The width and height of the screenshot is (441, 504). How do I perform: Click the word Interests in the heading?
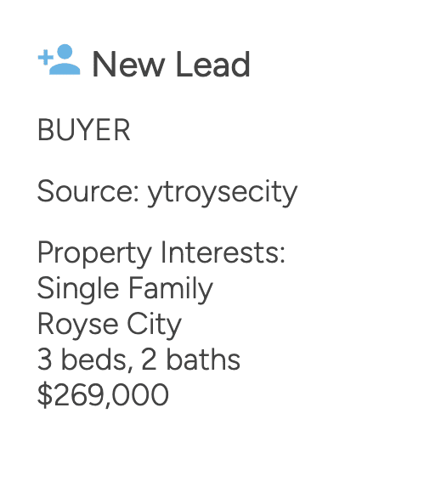click(223, 252)
